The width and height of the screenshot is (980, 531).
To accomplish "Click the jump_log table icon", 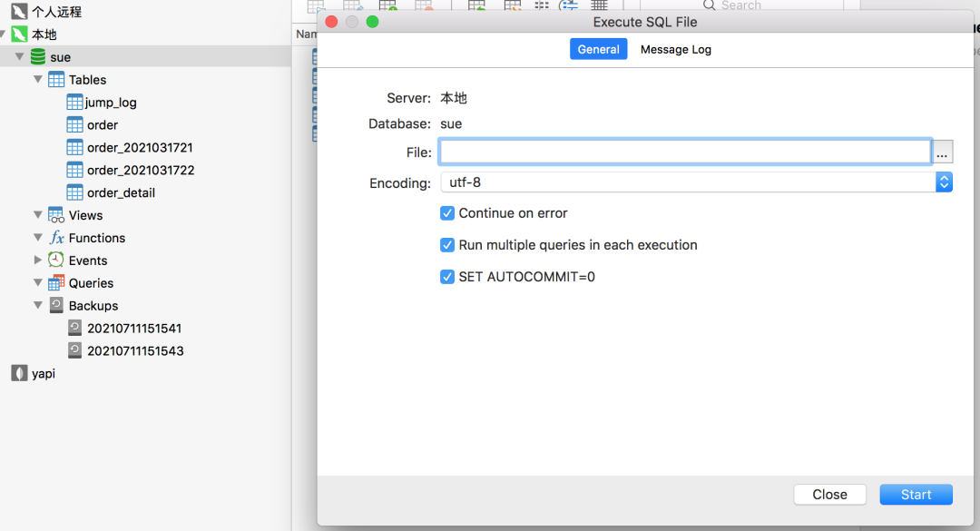I will [x=74, y=102].
